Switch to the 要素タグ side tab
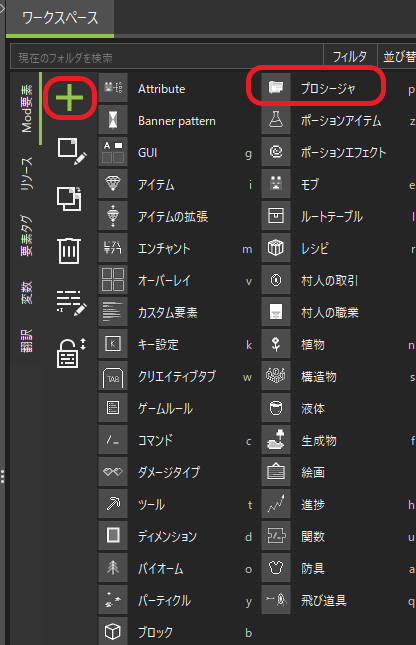 (x=26, y=235)
